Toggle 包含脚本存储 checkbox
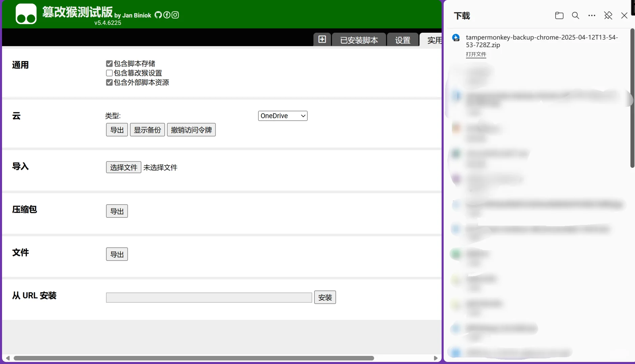The image size is (635, 364). click(109, 64)
